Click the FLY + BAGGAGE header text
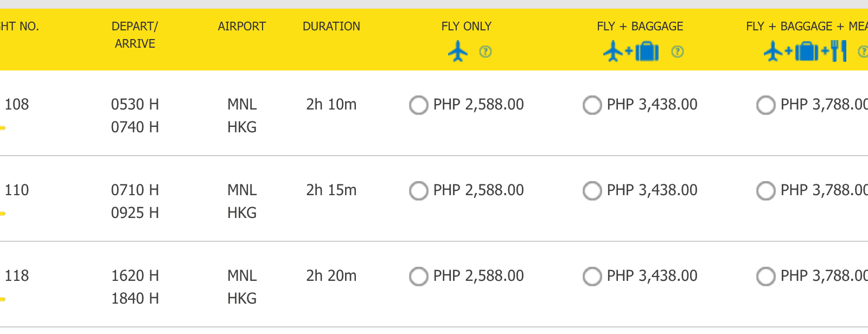 [x=640, y=26]
